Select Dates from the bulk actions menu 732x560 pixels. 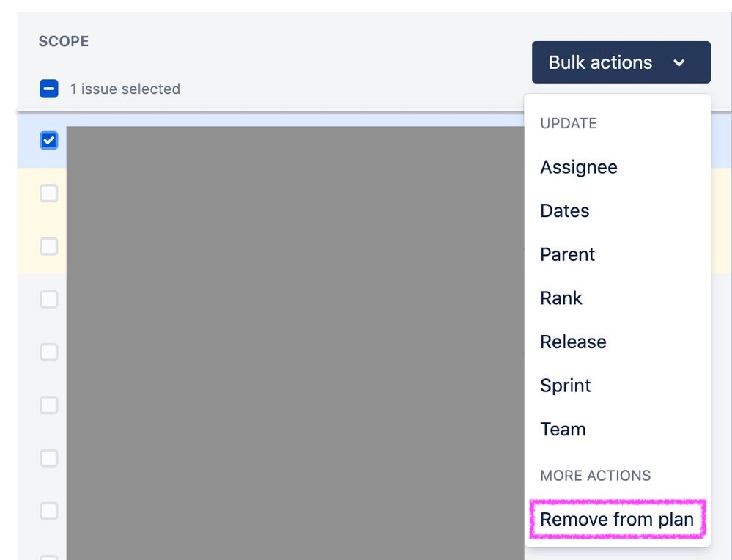[x=564, y=211]
